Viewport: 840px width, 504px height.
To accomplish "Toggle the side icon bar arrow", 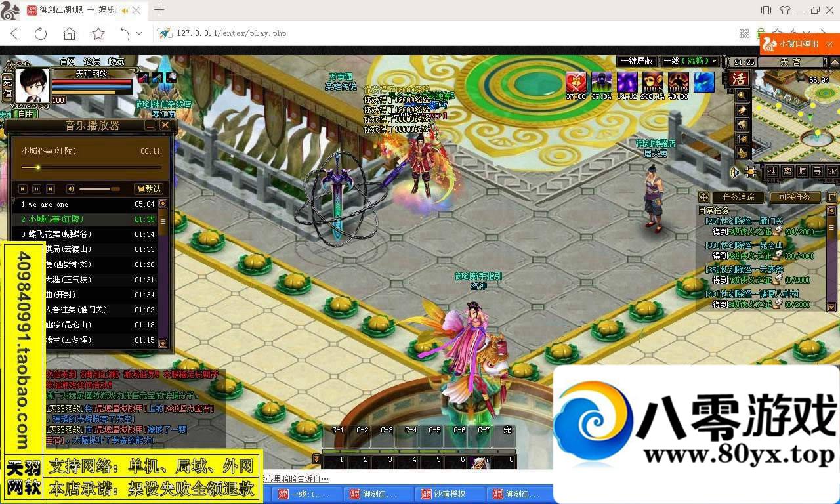I will tap(734, 172).
